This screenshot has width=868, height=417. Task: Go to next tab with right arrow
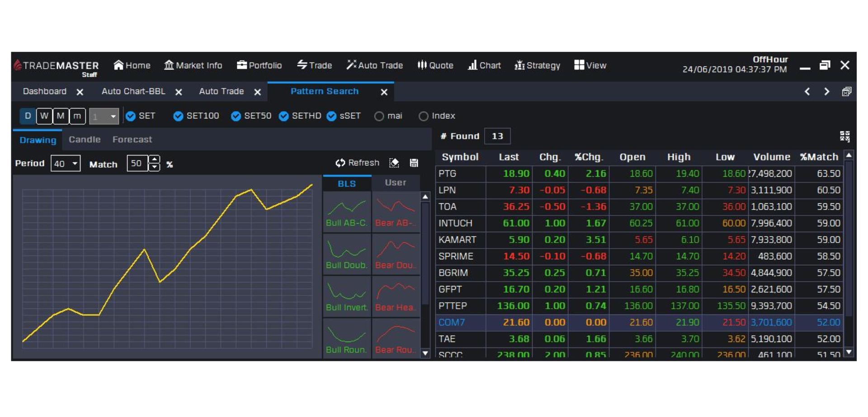[x=826, y=92]
